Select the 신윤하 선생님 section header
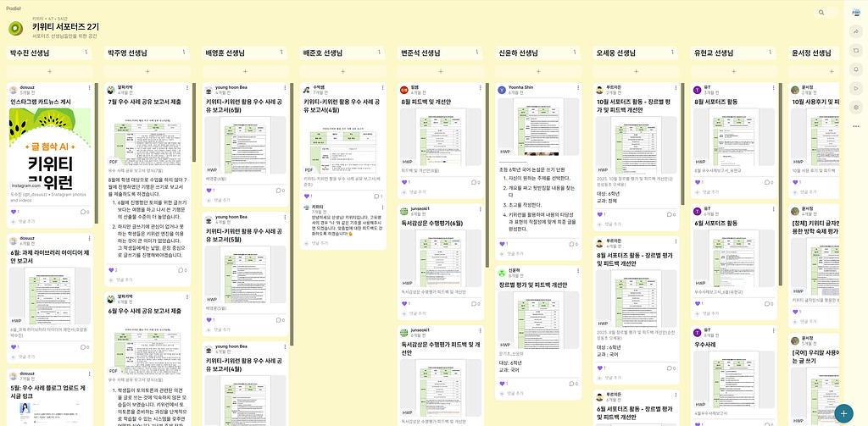 (x=518, y=53)
